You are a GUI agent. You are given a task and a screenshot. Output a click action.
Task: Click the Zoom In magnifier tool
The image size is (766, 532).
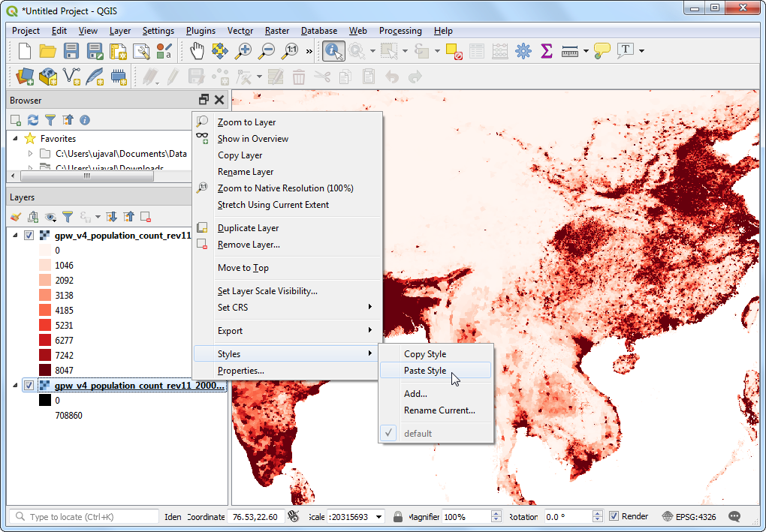pos(243,51)
